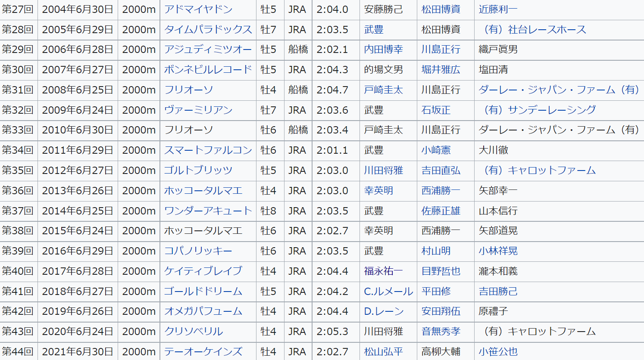The image size is (644, 360).
Task: Select the 第40回 race number cell
Action: 18,271
